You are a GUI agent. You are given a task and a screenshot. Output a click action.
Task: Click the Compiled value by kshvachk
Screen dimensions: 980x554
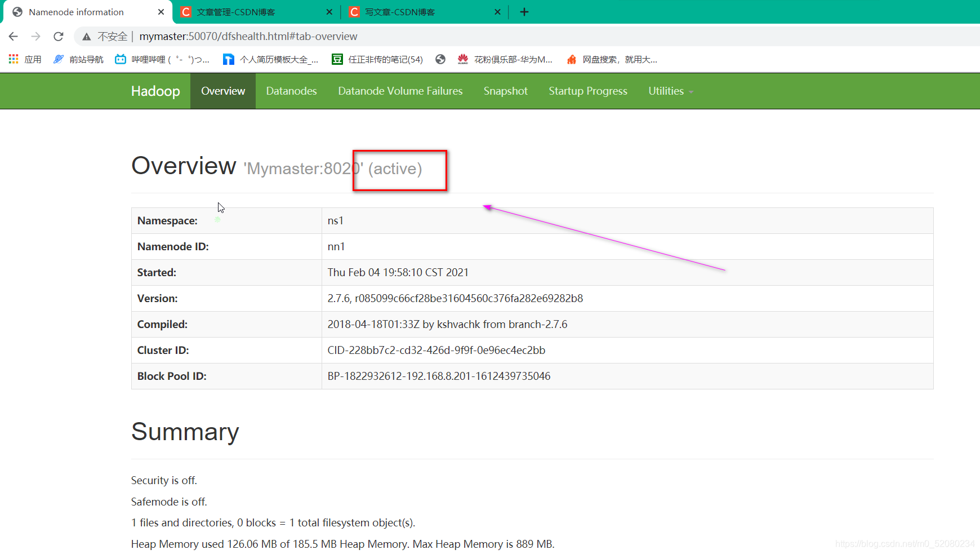coord(447,325)
